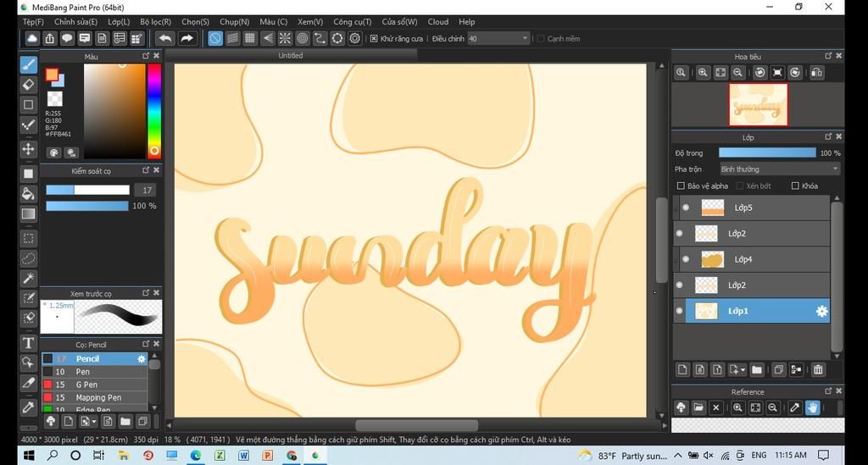Select the Eraser tool
The image size is (868, 465).
(x=29, y=85)
